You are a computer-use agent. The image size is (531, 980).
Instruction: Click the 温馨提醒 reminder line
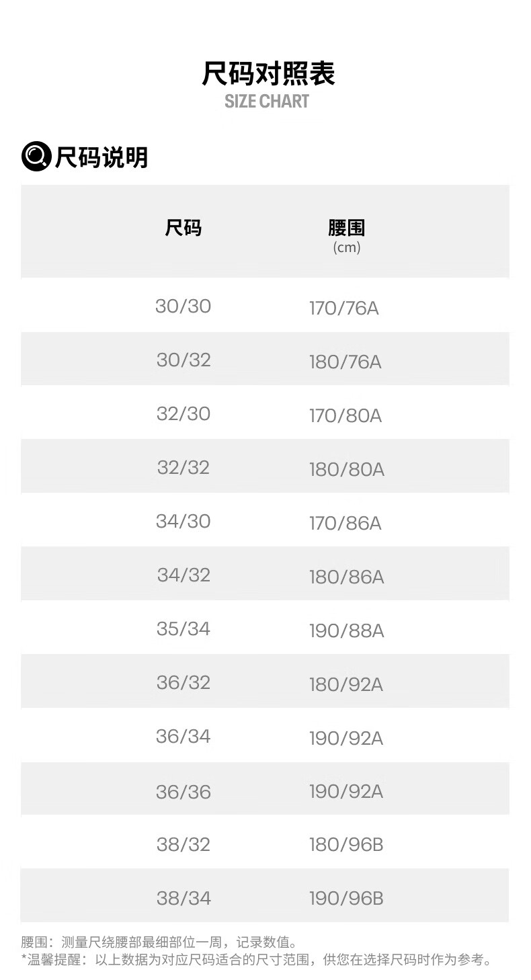[256, 960]
